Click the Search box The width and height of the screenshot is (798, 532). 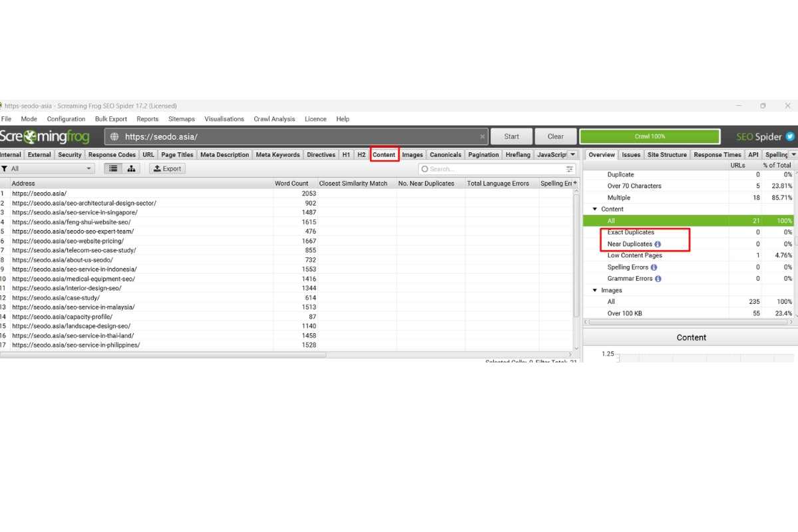pyautogui.click(x=497, y=169)
